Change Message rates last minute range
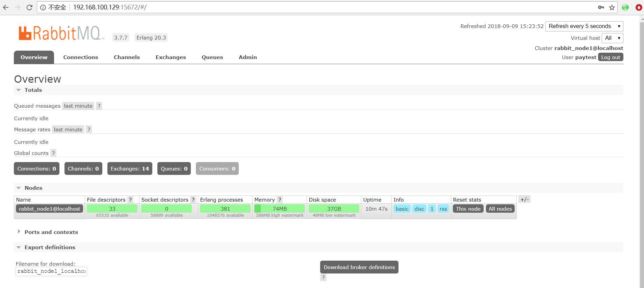 68,130
